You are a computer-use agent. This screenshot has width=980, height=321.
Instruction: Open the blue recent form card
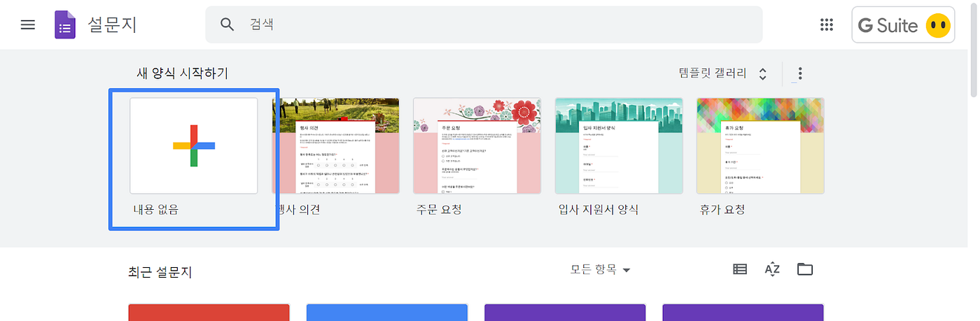(387, 312)
